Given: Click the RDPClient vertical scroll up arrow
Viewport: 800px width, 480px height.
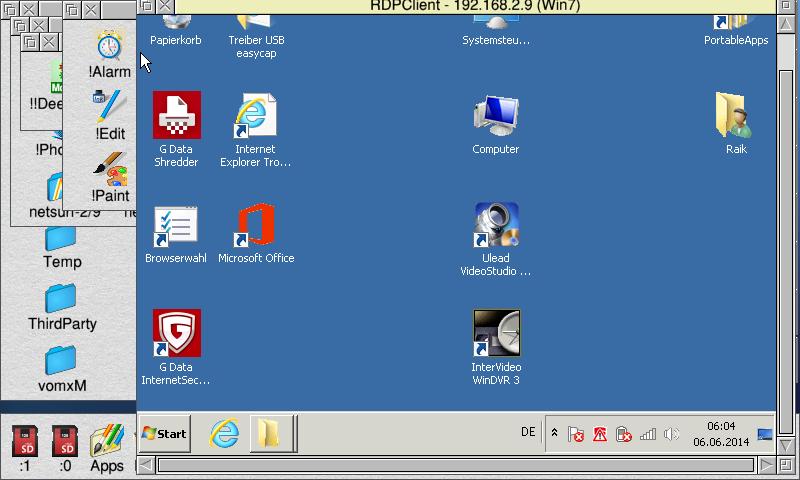Looking at the screenshot, I should click(786, 23).
